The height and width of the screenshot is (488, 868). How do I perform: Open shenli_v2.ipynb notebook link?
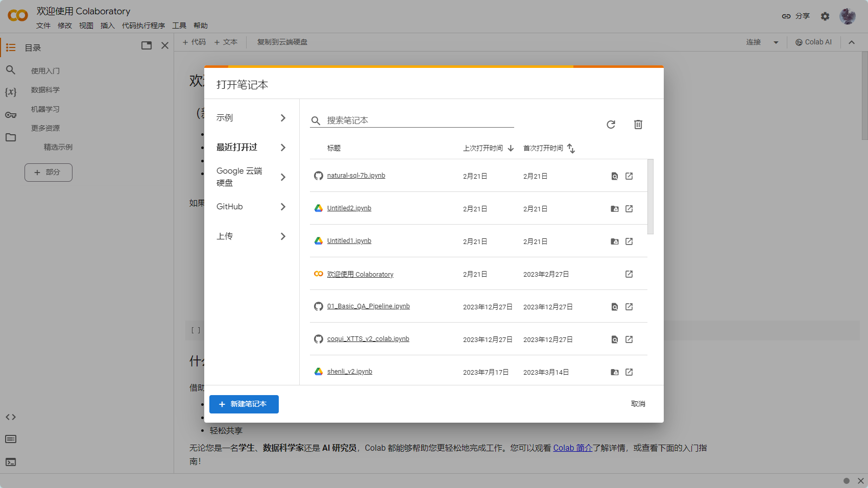click(350, 372)
